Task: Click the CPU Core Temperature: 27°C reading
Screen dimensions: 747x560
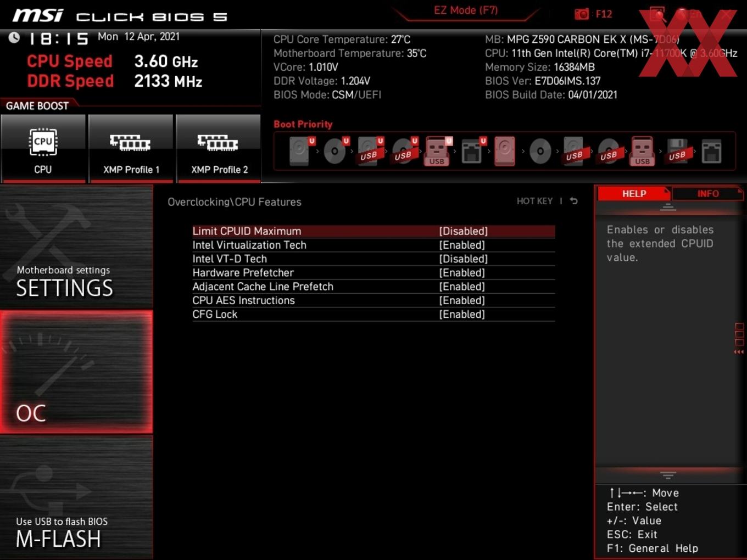Action: 342,39
